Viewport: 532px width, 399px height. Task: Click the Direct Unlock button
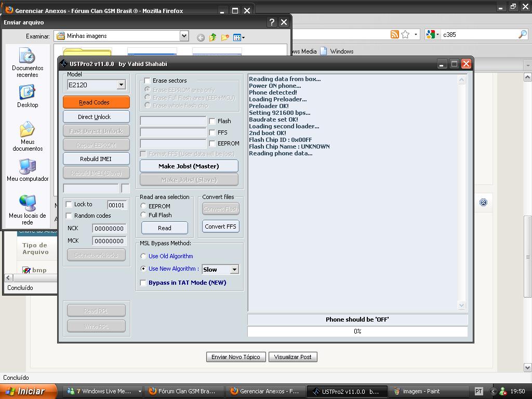[96, 117]
